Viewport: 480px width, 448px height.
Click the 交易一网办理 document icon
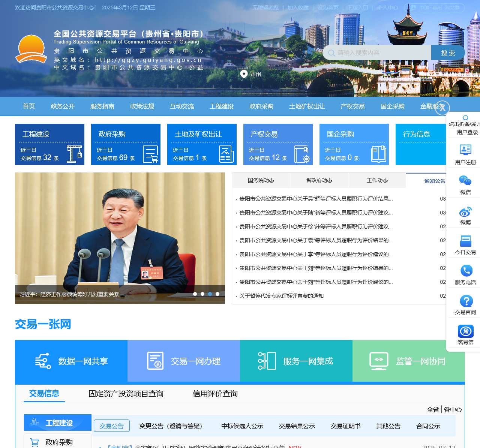(155, 361)
